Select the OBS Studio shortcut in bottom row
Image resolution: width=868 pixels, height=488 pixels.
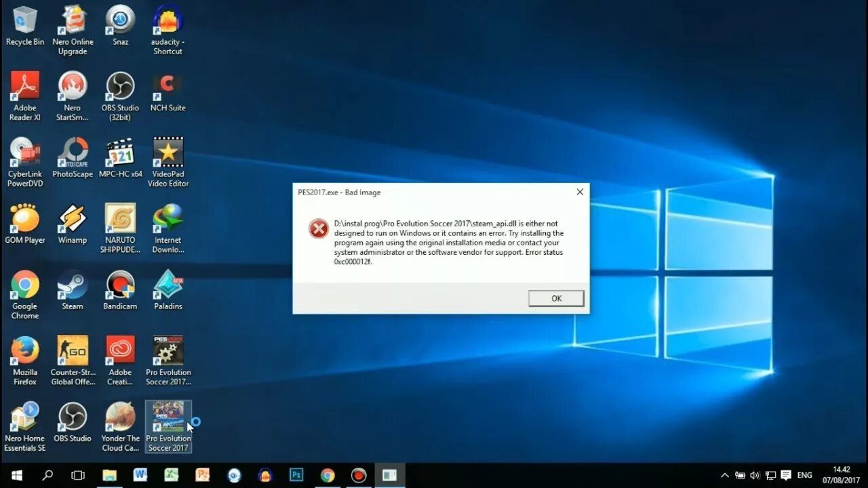tap(73, 422)
